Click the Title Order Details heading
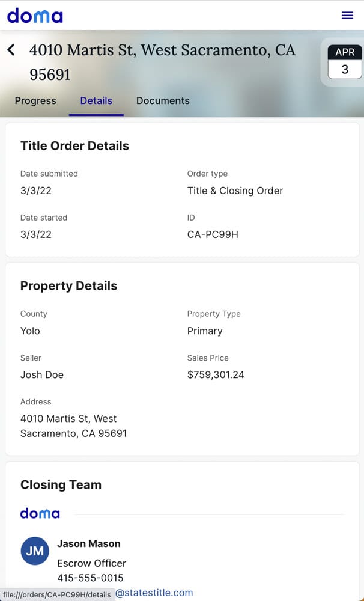The height and width of the screenshot is (601, 364). [x=74, y=146]
